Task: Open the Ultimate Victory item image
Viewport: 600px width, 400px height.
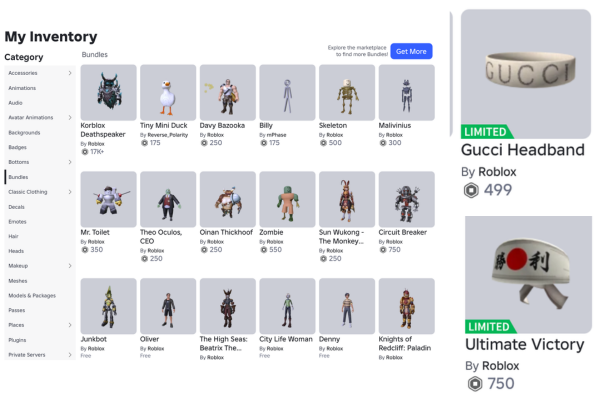Action: coord(528,274)
